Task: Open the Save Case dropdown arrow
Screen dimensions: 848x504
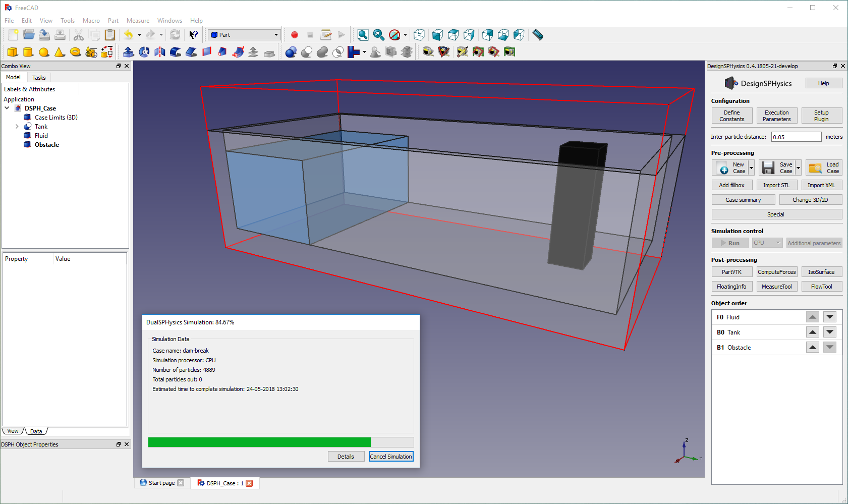Action: pyautogui.click(x=798, y=167)
